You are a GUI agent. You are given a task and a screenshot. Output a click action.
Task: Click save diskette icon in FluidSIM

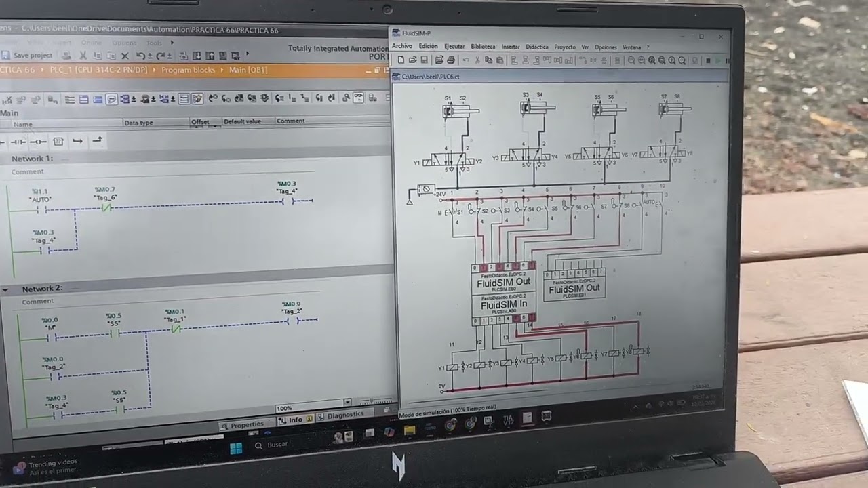point(424,60)
